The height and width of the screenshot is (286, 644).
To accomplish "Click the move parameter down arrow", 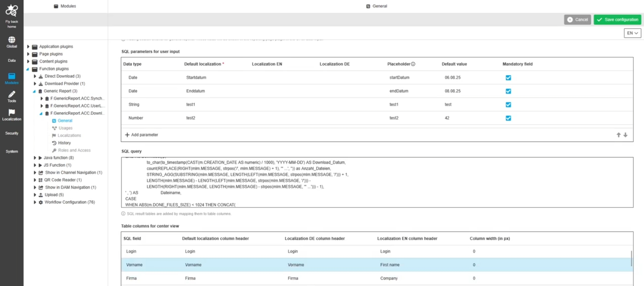I will pos(625,135).
